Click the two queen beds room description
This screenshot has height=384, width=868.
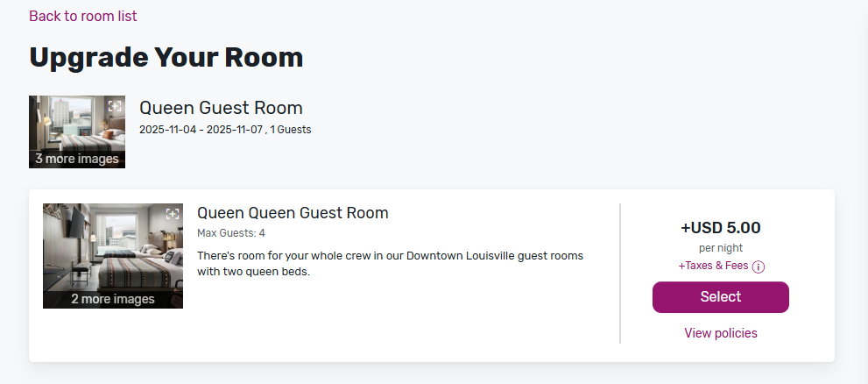click(x=390, y=263)
